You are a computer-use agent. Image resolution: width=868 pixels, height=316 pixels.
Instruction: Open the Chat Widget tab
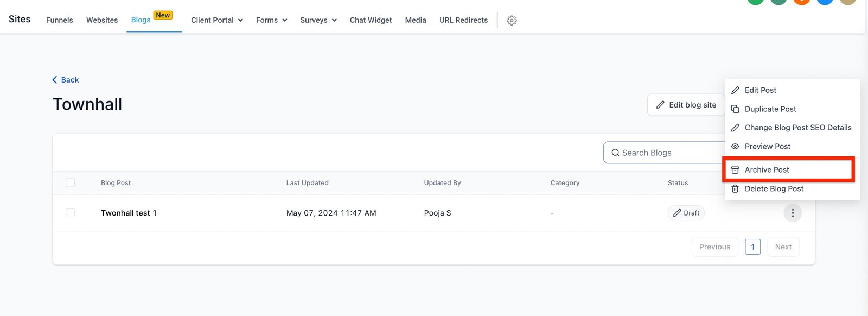[x=371, y=20]
